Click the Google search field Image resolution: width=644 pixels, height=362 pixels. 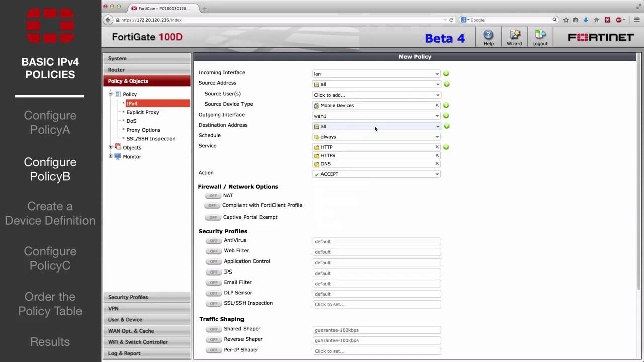click(508, 20)
